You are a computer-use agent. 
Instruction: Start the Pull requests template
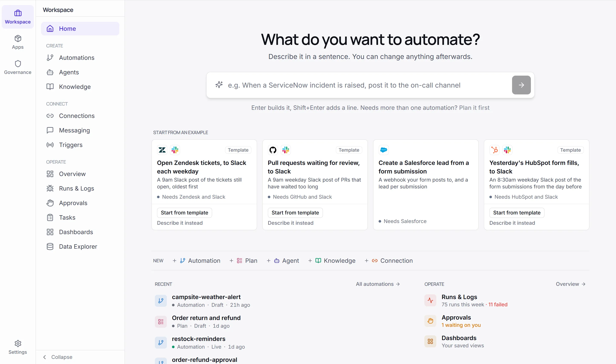(x=295, y=213)
